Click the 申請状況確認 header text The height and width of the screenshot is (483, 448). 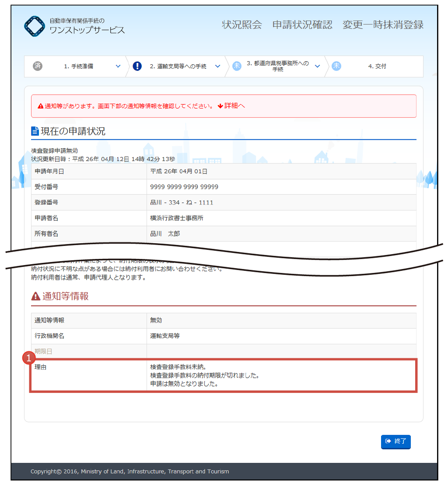click(302, 24)
